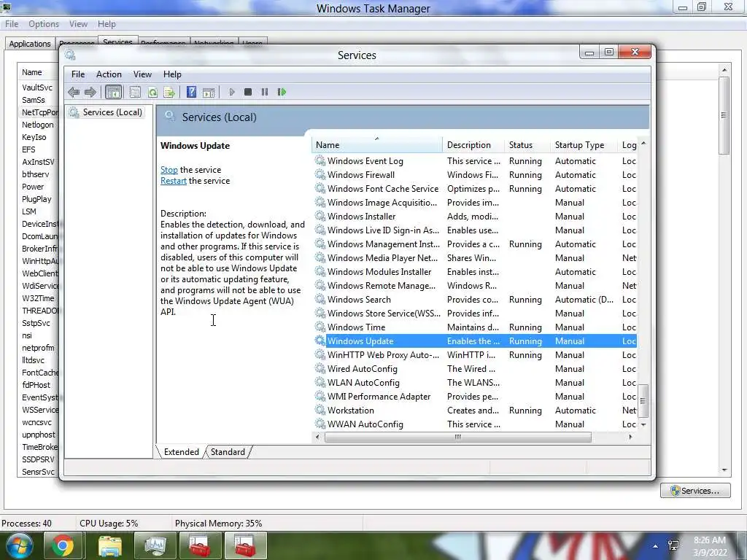Select the Windows Update service row
The height and width of the screenshot is (560, 747).
point(475,341)
